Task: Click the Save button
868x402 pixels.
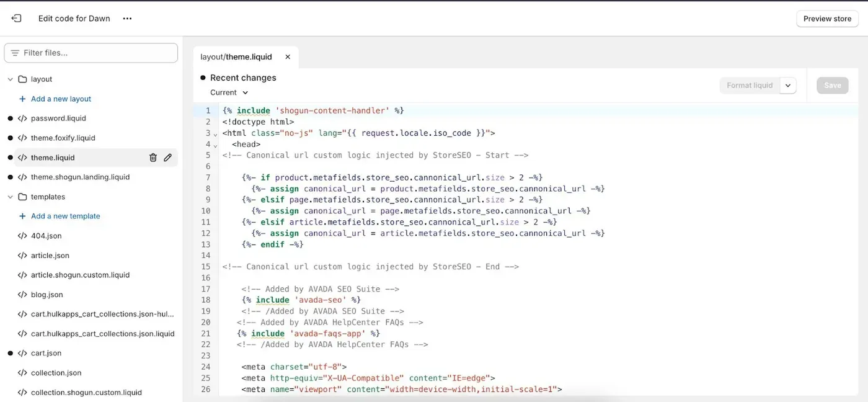Action: [x=832, y=86]
